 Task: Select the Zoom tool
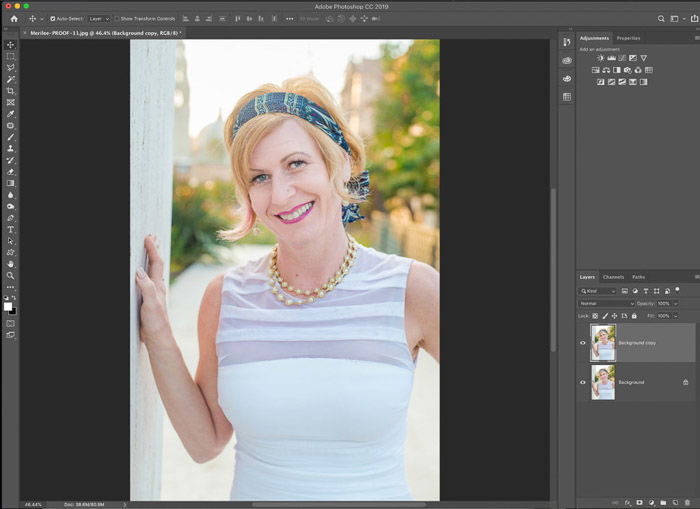click(10, 276)
